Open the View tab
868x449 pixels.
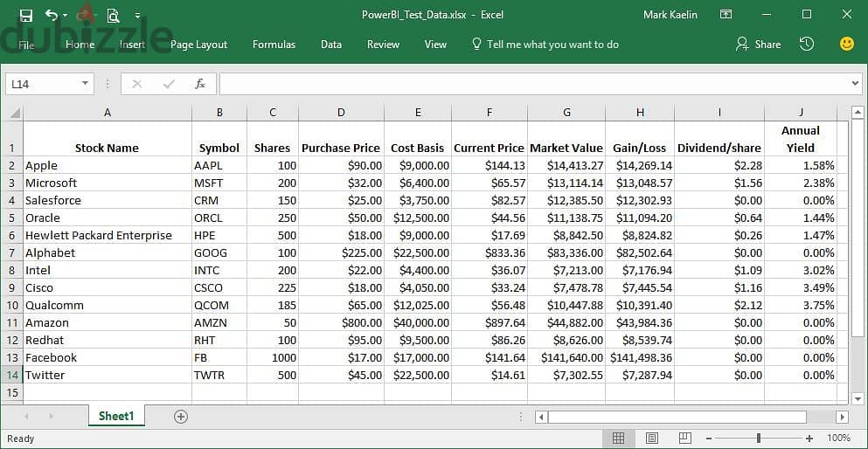click(435, 45)
